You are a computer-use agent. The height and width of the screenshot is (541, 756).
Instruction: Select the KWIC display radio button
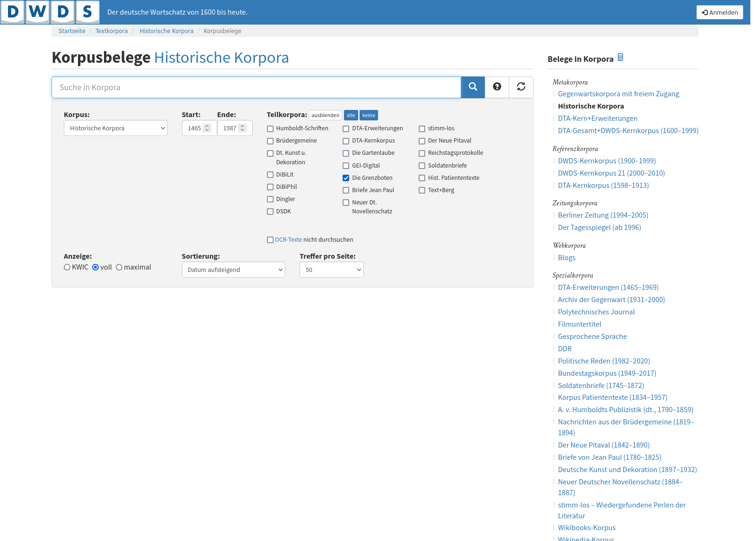pos(67,267)
